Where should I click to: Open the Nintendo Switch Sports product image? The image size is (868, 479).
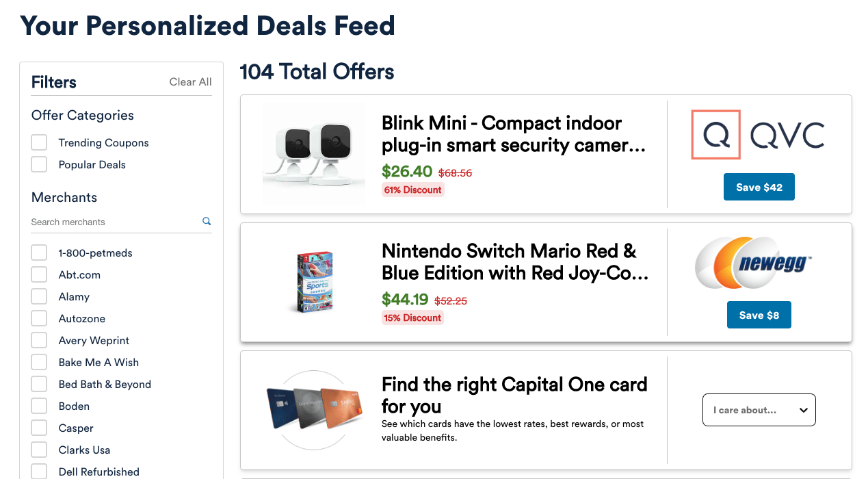pos(314,282)
